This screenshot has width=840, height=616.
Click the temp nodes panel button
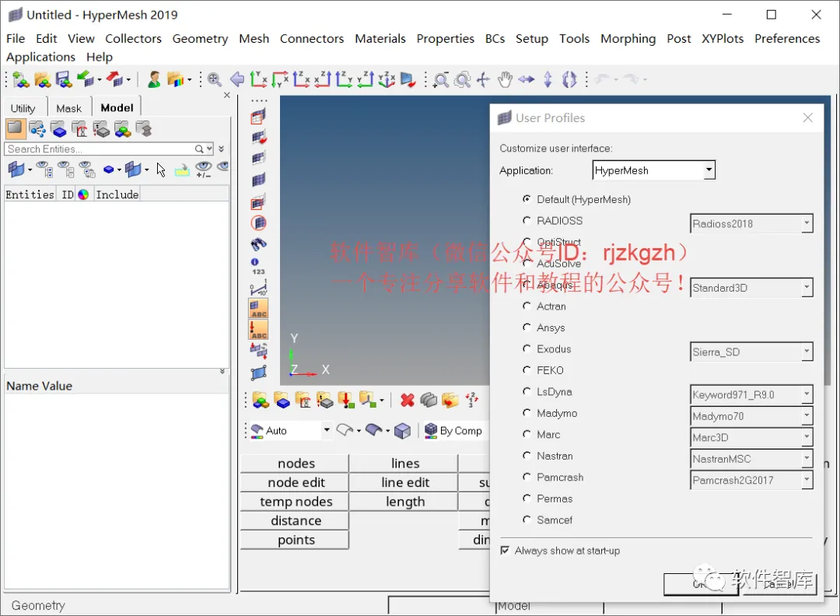pyautogui.click(x=296, y=502)
